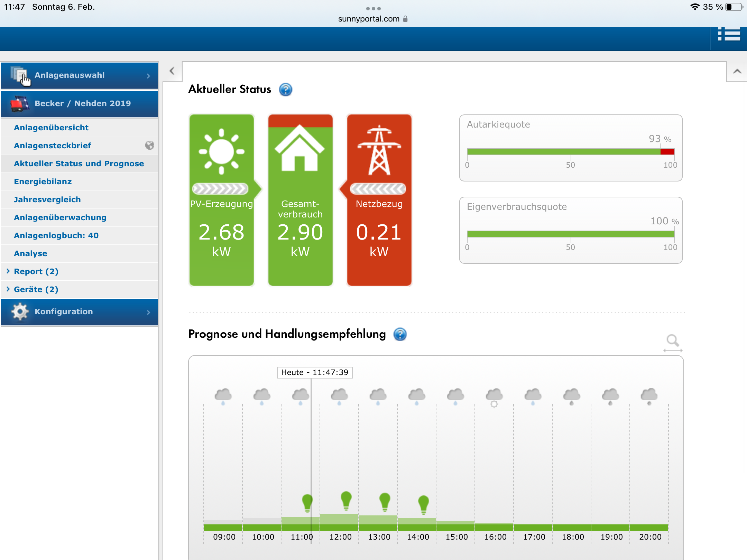Go to Jahresvergleich
Image resolution: width=747 pixels, height=560 pixels.
pyautogui.click(x=47, y=199)
